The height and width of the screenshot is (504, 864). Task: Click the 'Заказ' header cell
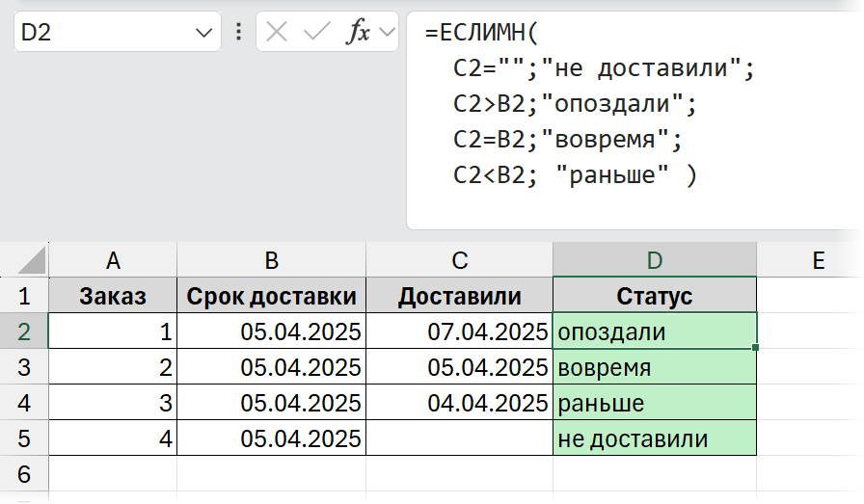[113, 297]
